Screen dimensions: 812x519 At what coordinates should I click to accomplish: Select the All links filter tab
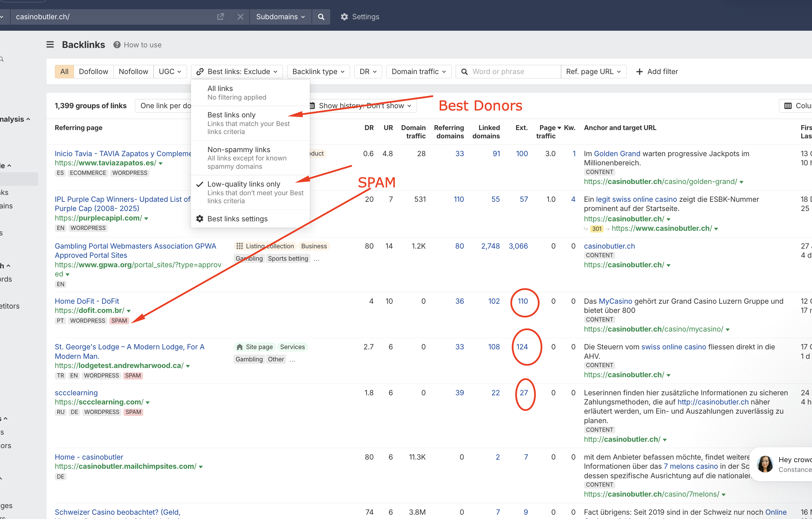64,71
